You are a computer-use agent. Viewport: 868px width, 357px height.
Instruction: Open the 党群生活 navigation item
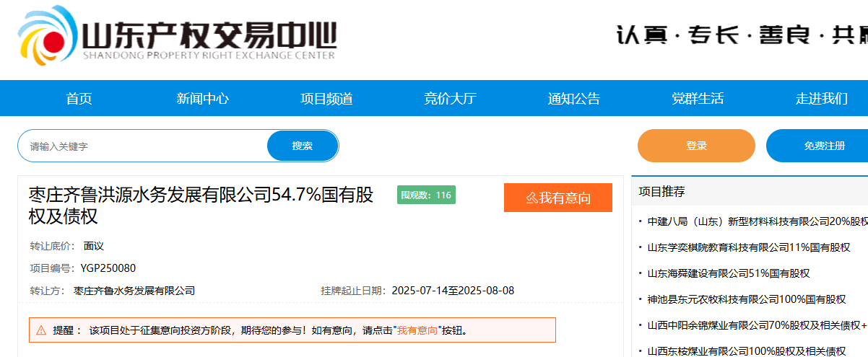coord(698,99)
